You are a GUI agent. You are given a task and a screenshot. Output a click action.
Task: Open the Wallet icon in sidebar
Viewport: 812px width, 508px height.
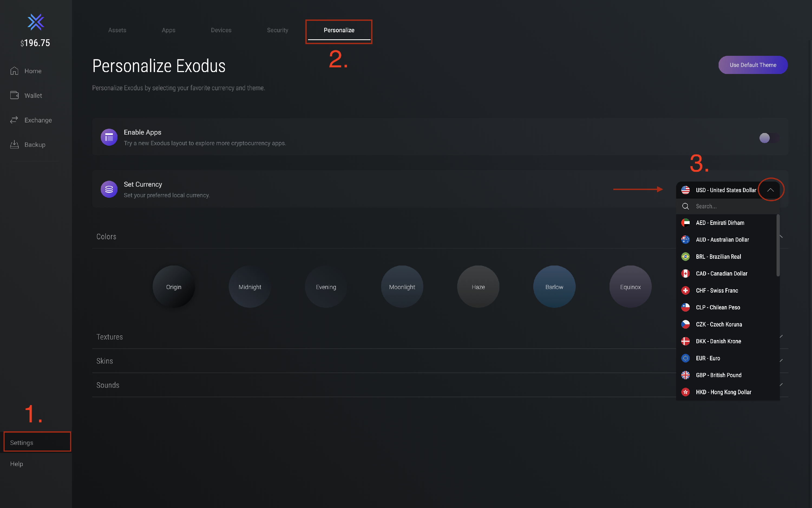[14, 95]
